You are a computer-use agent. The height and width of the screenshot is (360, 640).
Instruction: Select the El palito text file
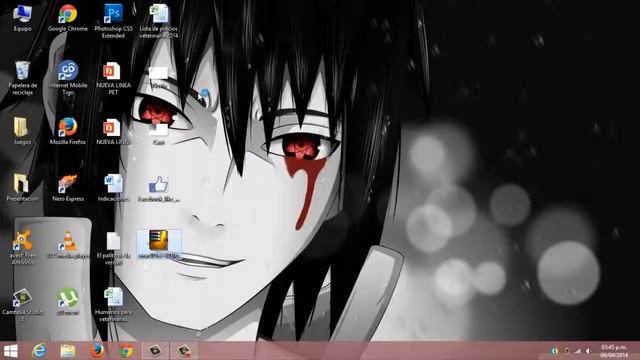(x=113, y=248)
